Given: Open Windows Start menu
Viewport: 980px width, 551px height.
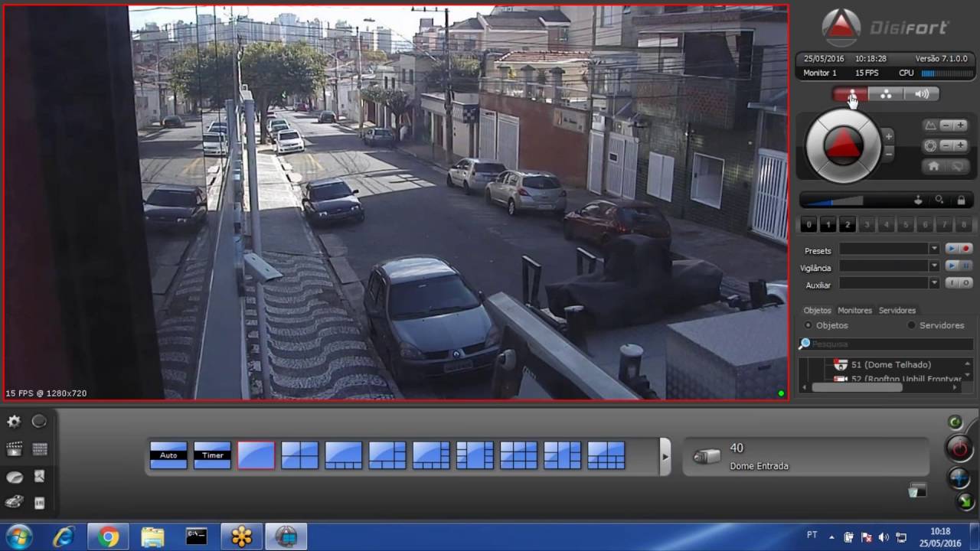Looking at the screenshot, I should 18,537.
